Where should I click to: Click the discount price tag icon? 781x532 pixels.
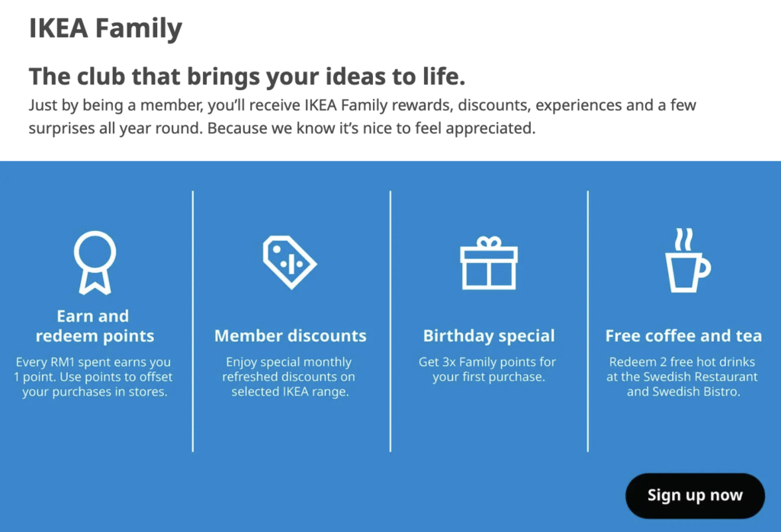[289, 261]
